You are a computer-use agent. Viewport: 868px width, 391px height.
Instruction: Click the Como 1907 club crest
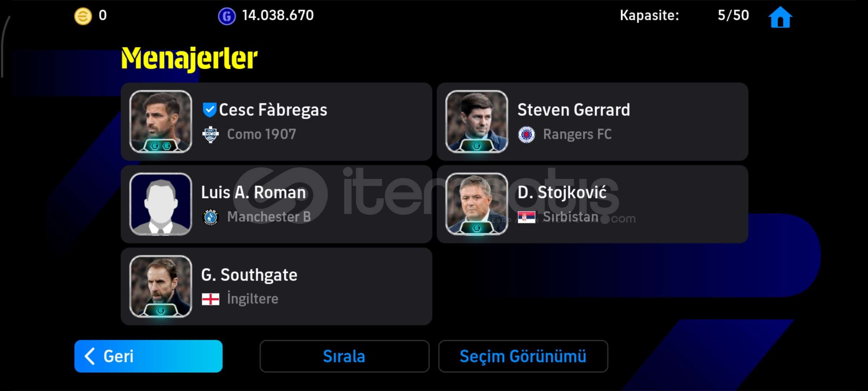(210, 135)
